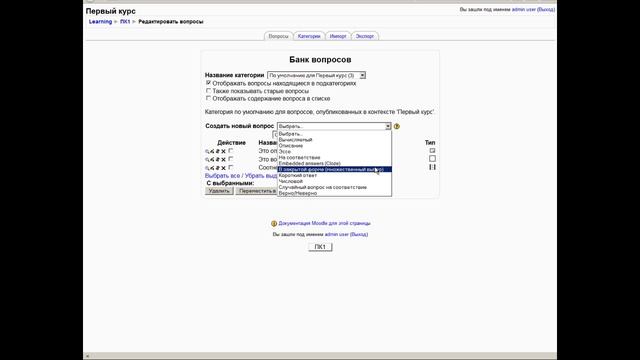Delete the question in the 'Соотн' row
The width and height of the screenshot is (640, 360).
(x=223, y=168)
